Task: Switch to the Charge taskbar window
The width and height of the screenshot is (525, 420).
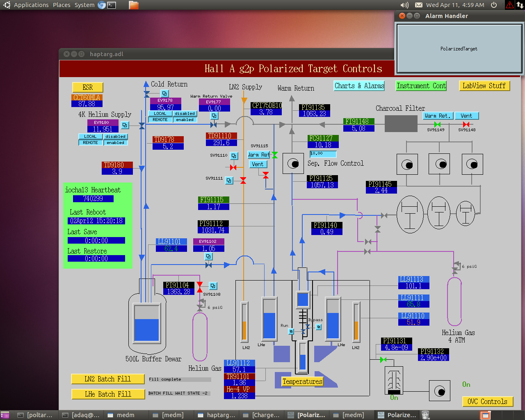Action: click(262, 415)
